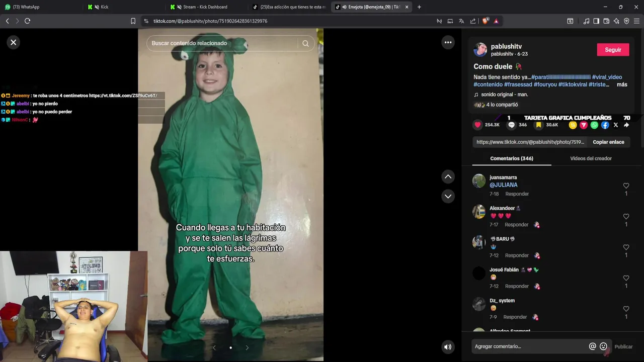Close the TikTok photo viewer with X
The height and width of the screenshot is (362, 644).
(x=14, y=42)
